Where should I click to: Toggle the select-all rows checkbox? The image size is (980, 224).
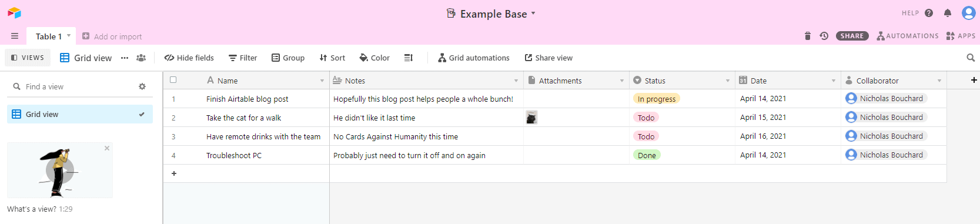[173, 80]
